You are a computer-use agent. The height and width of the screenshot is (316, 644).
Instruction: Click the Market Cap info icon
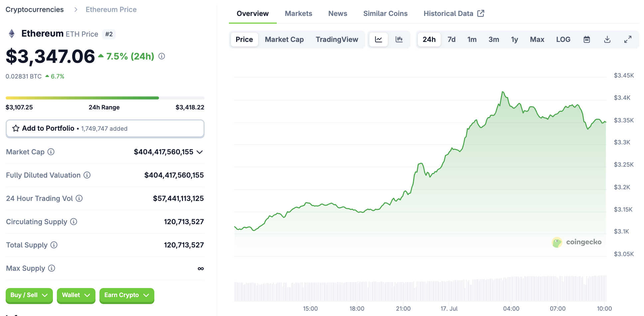51,152
